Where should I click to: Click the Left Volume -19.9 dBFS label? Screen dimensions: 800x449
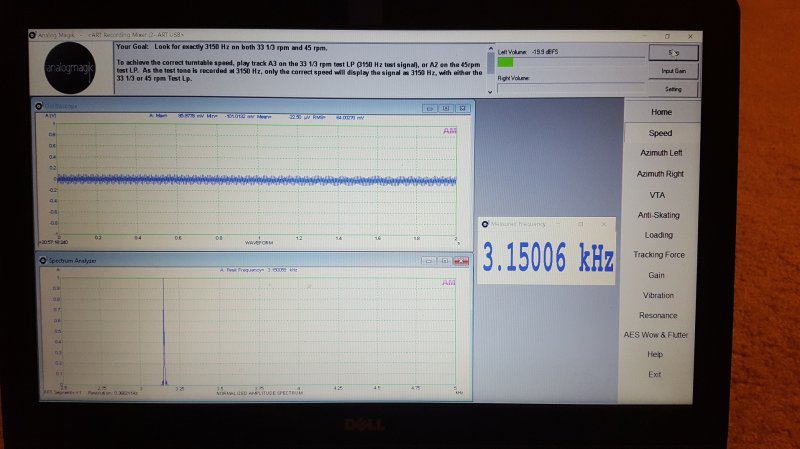click(528, 52)
